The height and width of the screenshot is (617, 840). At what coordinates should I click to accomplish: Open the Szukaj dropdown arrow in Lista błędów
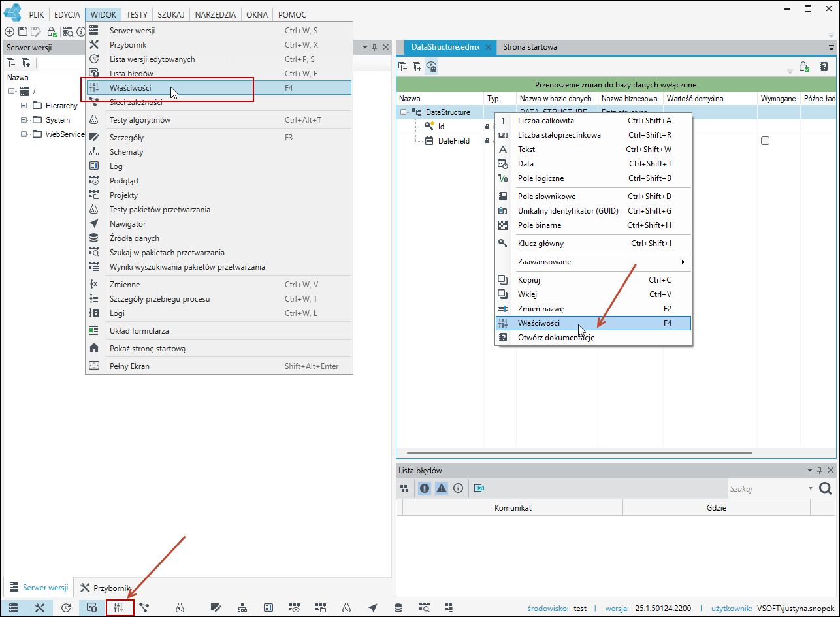pyautogui.click(x=811, y=488)
